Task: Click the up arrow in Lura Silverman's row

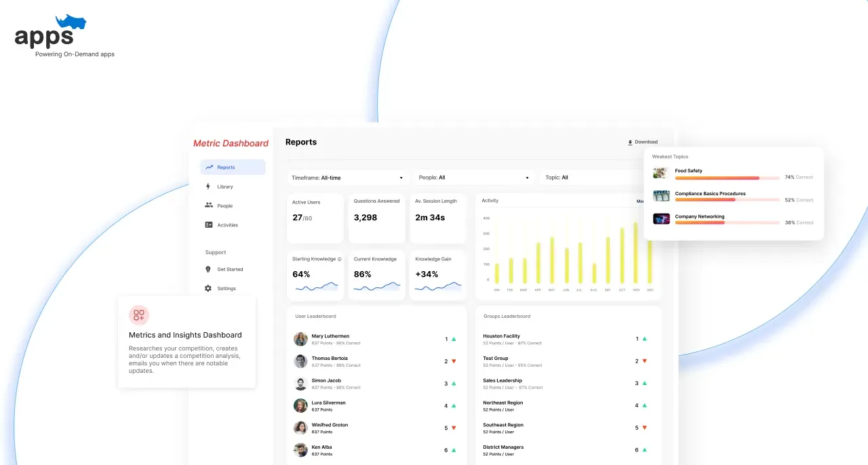Action: (x=454, y=405)
